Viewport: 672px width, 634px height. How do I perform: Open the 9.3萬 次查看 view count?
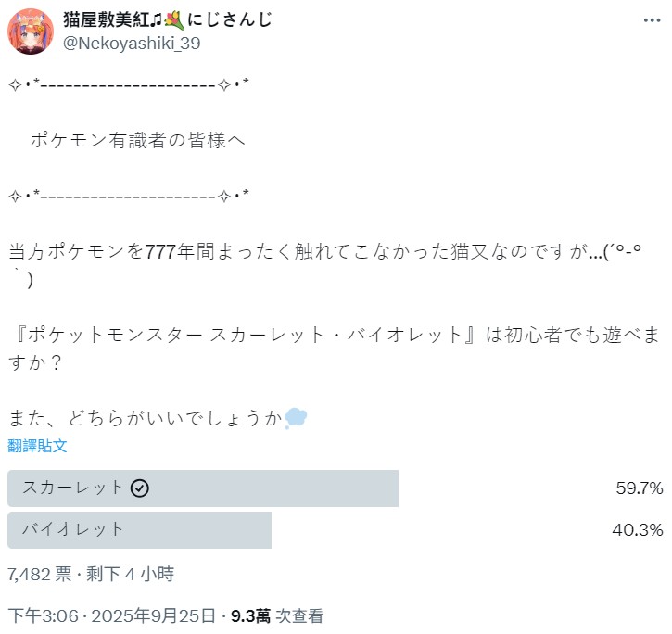coord(276,615)
